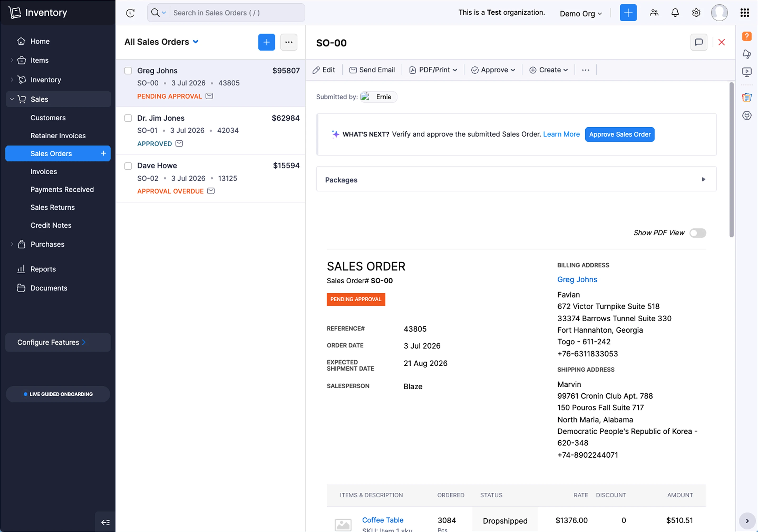Viewport: 758px width, 532px height.
Task: Click the detail pane vertical scrollbar
Action: point(731,160)
